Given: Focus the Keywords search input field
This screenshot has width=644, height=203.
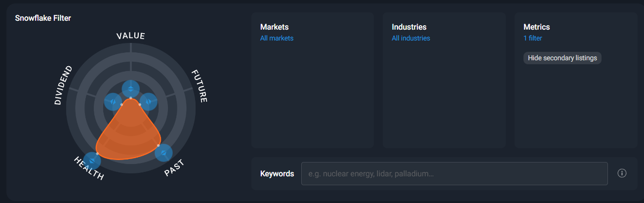Looking at the screenshot, I should click(454, 174).
